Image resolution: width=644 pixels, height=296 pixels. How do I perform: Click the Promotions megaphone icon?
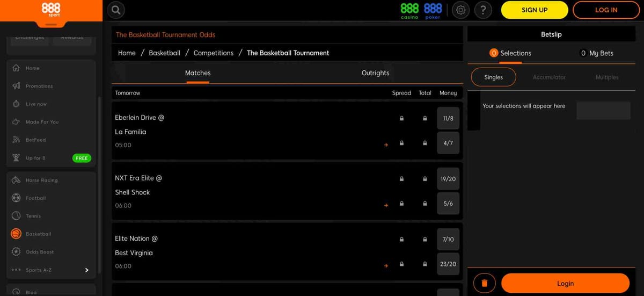[16, 86]
